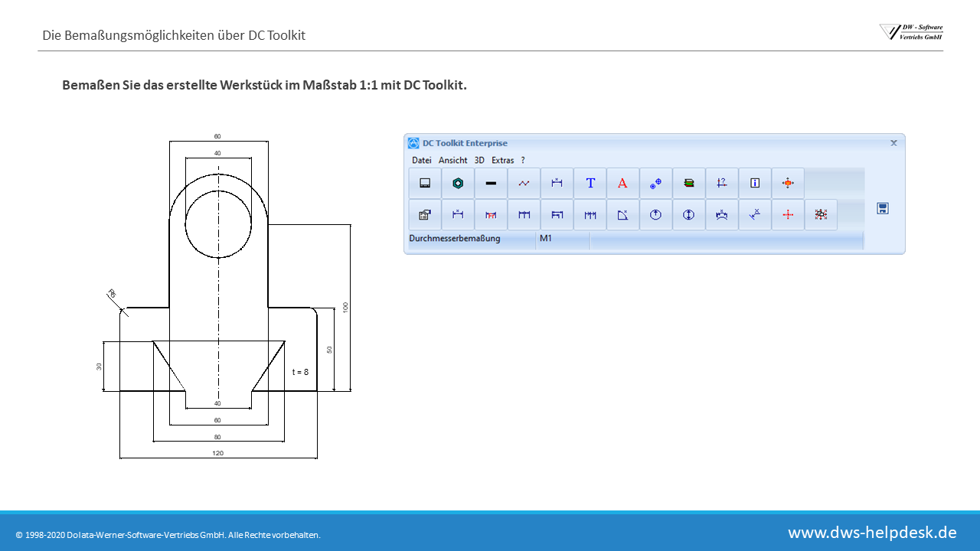Pick the red A text tool
The height and width of the screenshot is (551, 980).
click(x=622, y=183)
